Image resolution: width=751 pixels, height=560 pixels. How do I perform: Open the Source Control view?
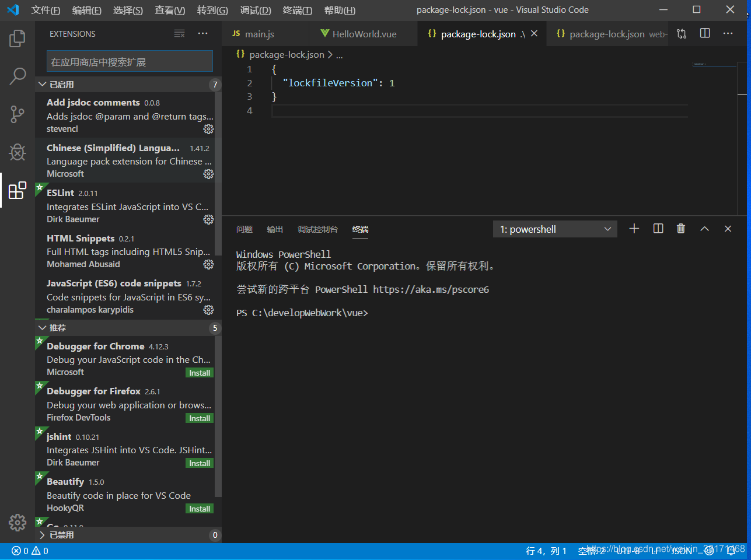coord(18,114)
